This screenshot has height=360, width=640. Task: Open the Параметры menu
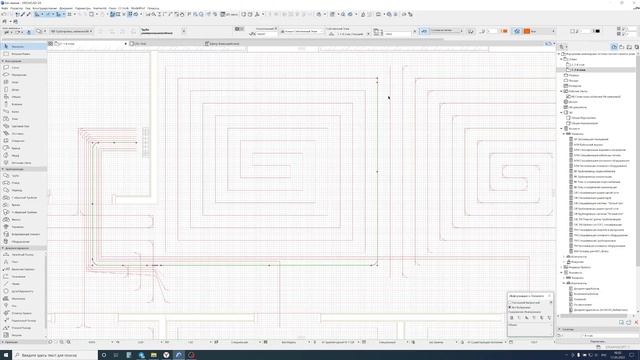83,8
